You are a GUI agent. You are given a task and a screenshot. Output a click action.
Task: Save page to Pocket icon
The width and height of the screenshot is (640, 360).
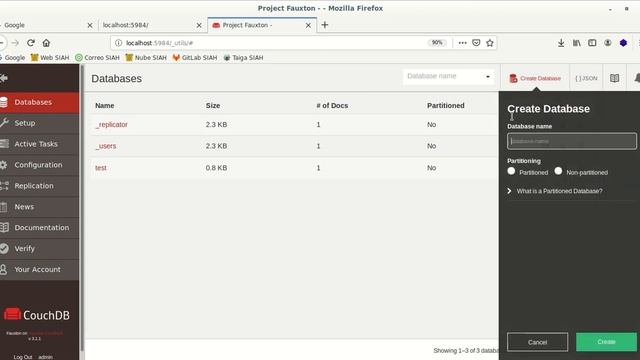(x=476, y=43)
